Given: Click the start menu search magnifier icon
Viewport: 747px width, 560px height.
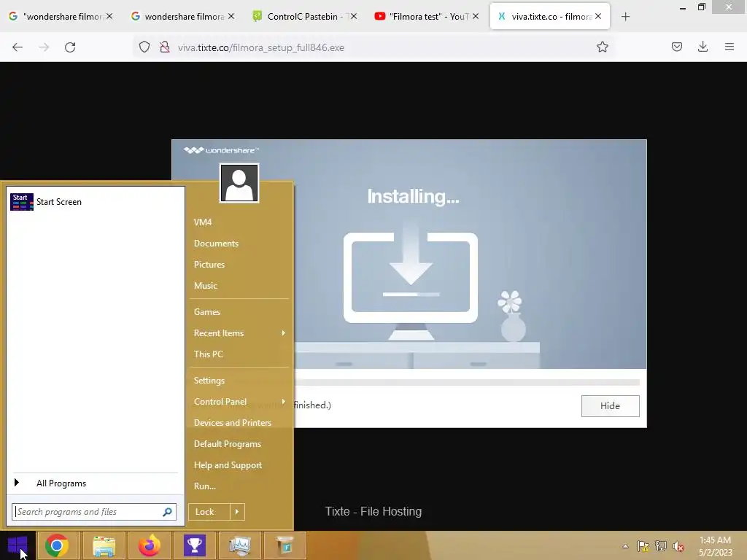Looking at the screenshot, I should point(167,512).
